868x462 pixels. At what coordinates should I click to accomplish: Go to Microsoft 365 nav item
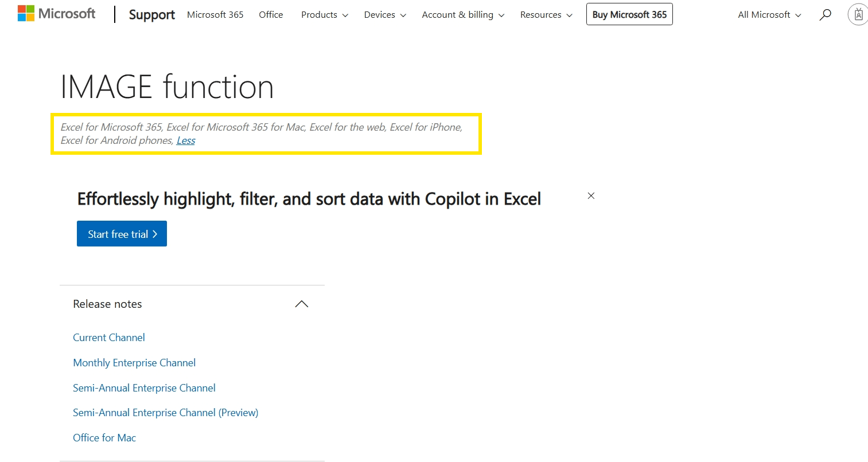click(215, 15)
